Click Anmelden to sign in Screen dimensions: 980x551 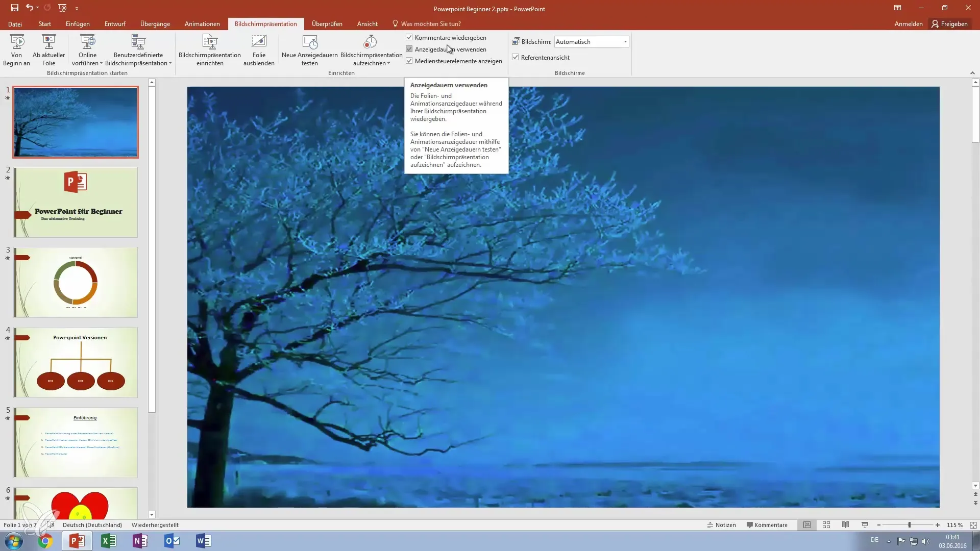[909, 24]
